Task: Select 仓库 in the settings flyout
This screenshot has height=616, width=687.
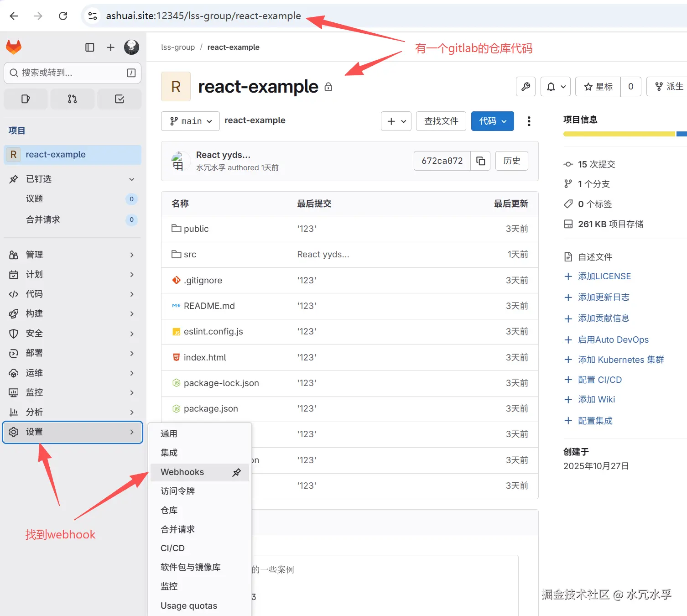Action: (x=200, y=511)
